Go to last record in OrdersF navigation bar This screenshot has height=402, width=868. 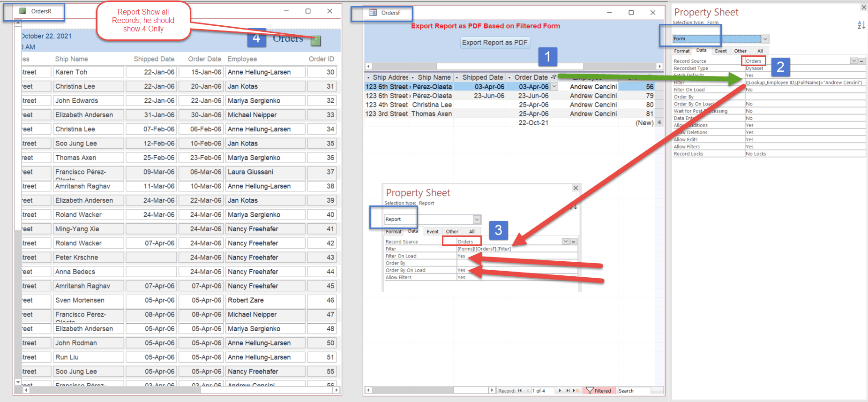tap(568, 391)
